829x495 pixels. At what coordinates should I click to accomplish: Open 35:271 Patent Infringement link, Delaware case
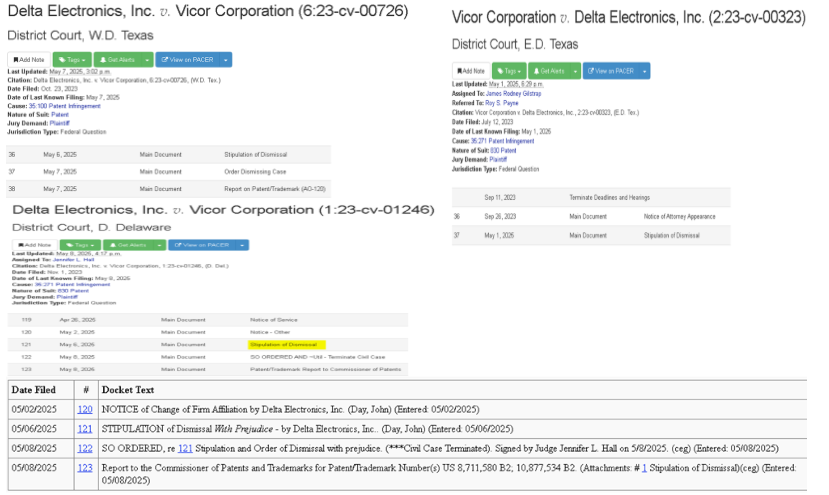coord(72,285)
